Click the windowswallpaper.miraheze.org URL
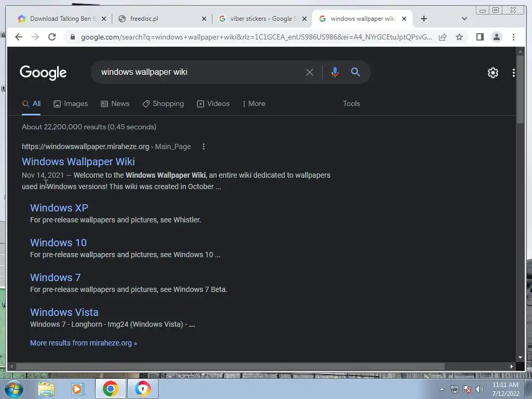The width and height of the screenshot is (532, 399). tap(86, 147)
